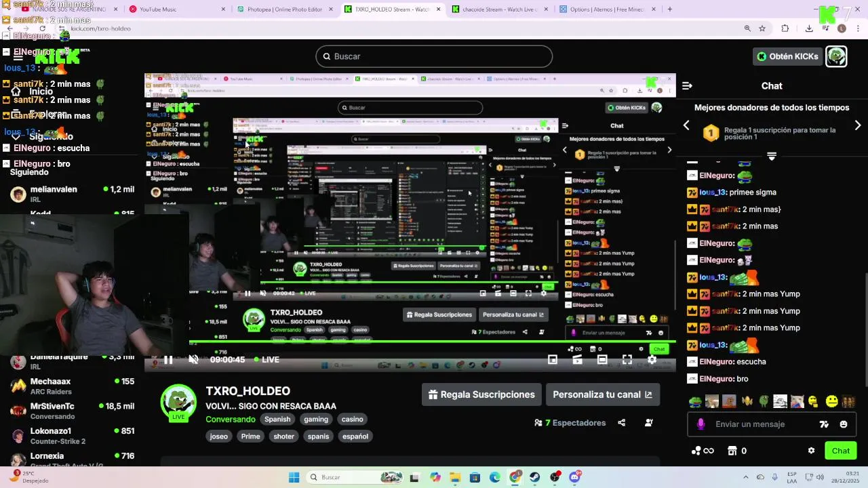
Task: Click the Regala Suscripciones button
Action: tap(481, 394)
